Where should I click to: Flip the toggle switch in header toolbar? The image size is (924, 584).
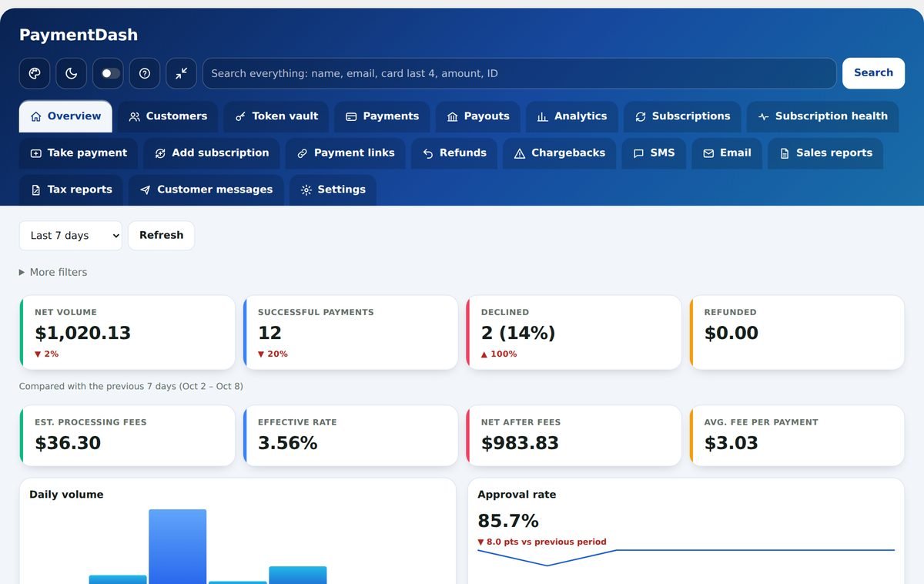click(x=108, y=73)
